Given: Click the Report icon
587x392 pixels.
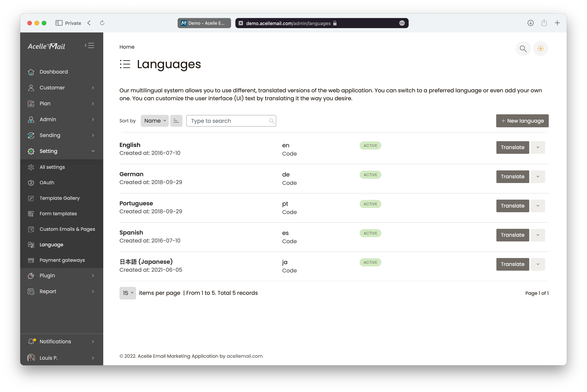Looking at the screenshot, I should [x=31, y=292].
